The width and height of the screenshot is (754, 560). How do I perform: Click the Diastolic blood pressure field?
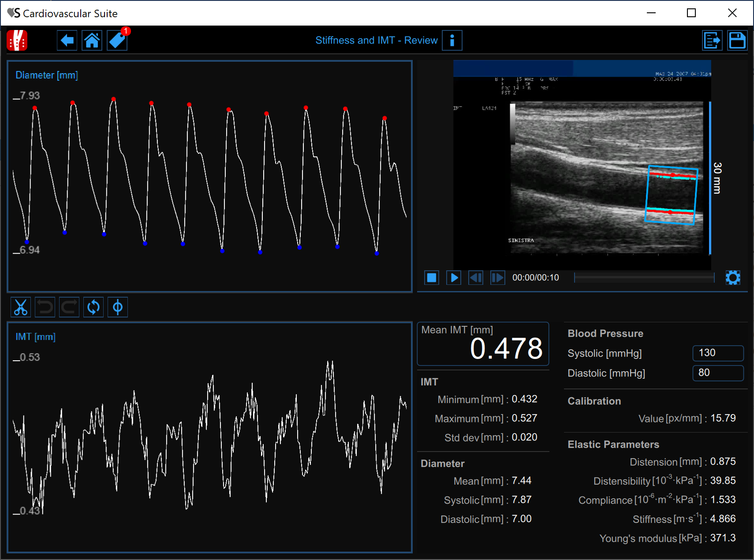pyautogui.click(x=718, y=373)
